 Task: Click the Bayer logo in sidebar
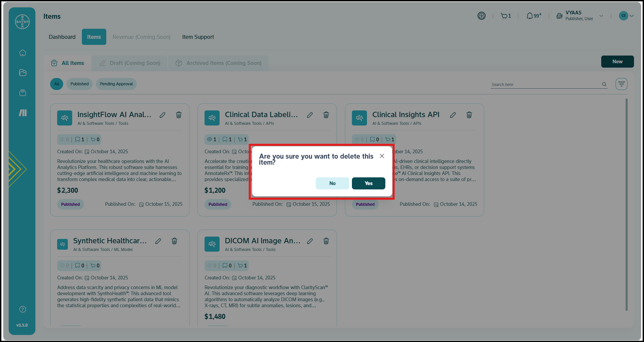coord(22,22)
